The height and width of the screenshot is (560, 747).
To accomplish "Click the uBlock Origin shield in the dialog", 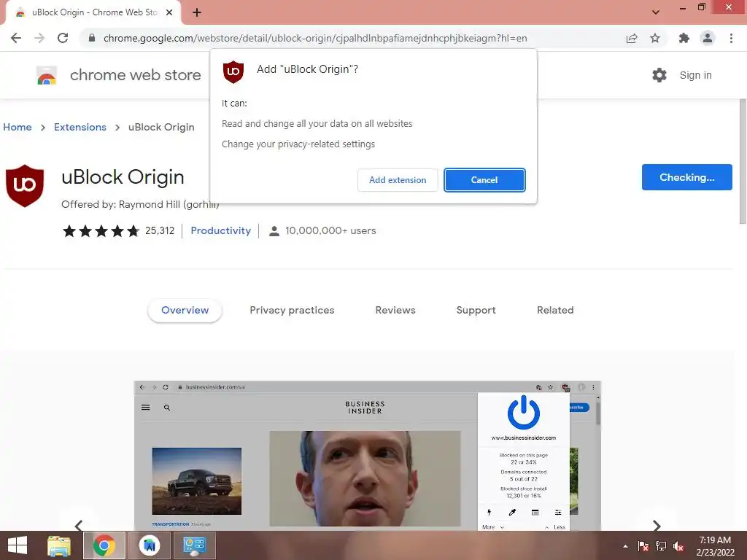I will (233, 72).
